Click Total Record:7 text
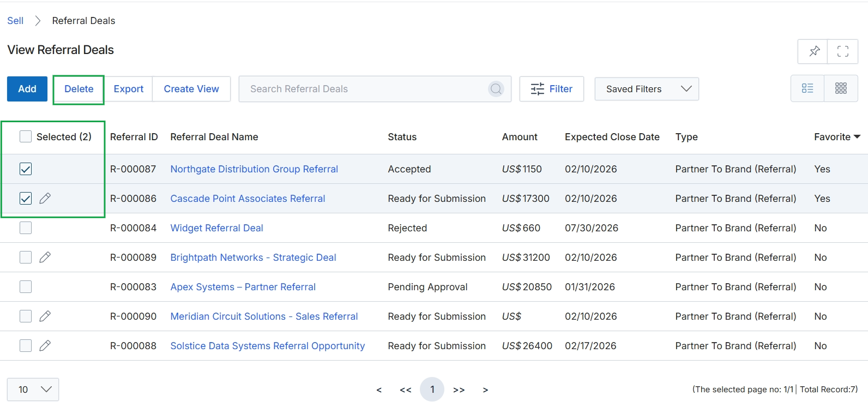This screenshot has width=868, height=413. click(x=829, y=390)
